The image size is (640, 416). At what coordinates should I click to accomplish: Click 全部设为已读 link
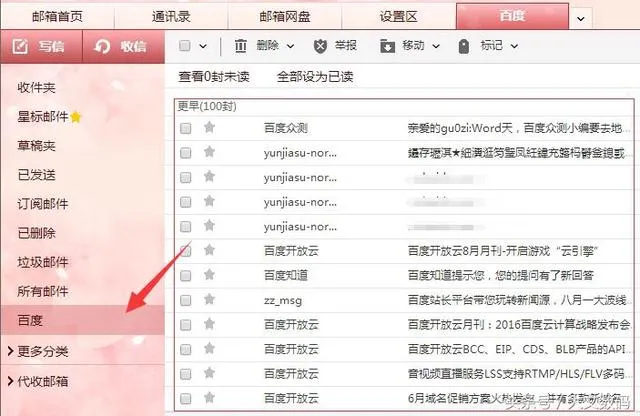coord(315,76)
